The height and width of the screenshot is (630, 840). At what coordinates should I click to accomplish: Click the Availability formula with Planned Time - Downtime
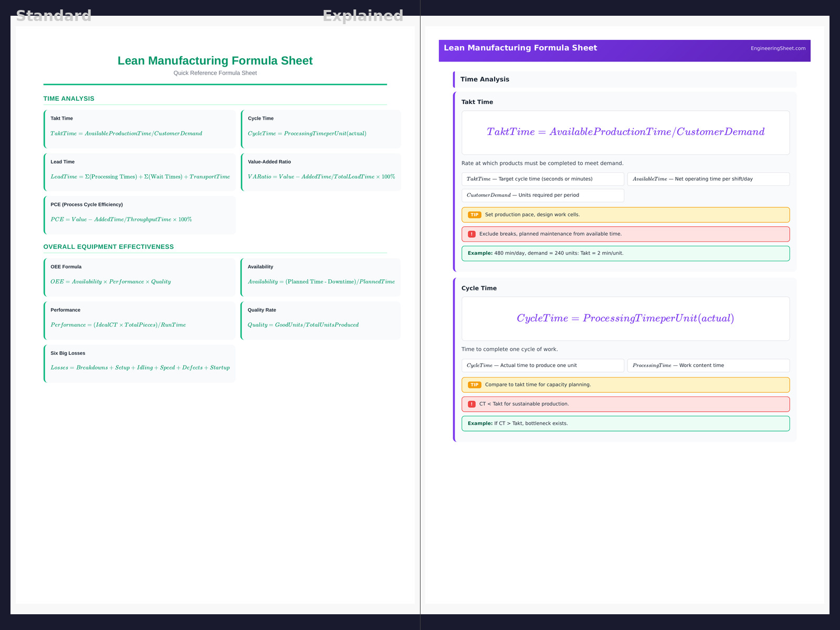click(x=321, y=282)
